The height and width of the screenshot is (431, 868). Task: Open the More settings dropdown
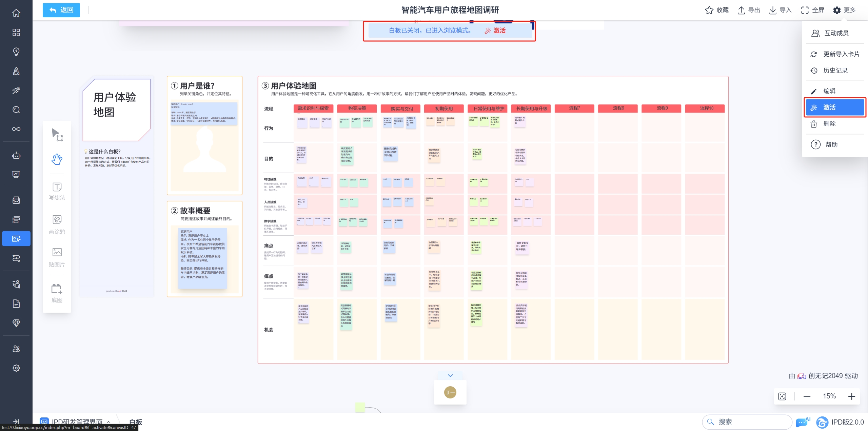click(x=844, y=10)
